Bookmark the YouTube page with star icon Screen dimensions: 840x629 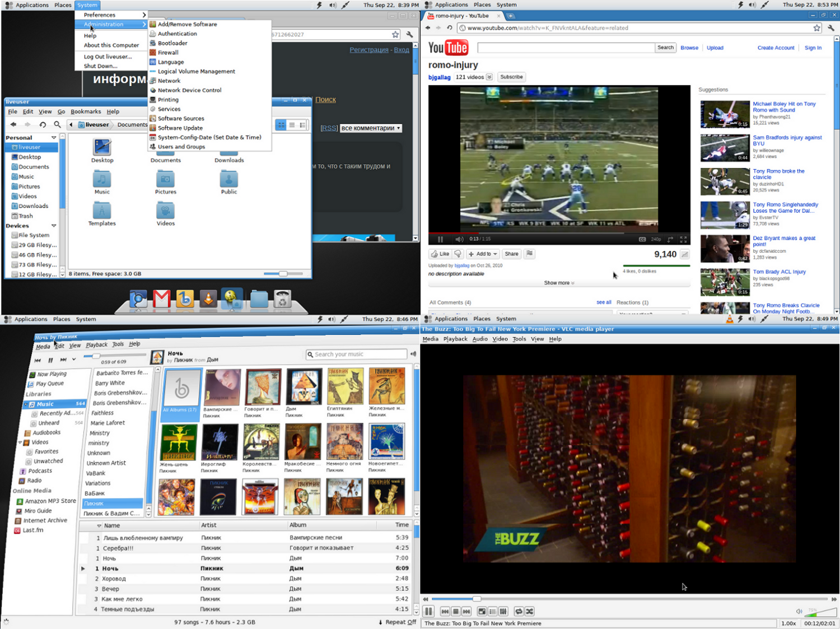pos(816,27)
